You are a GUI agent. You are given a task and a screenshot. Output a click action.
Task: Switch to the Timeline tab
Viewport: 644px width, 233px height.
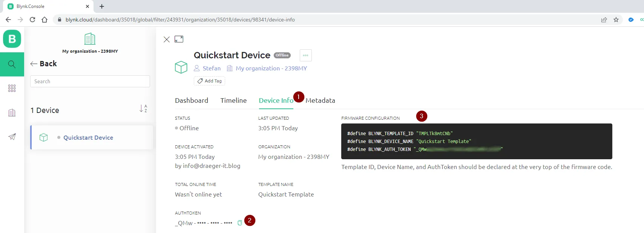tap(233, 101)
